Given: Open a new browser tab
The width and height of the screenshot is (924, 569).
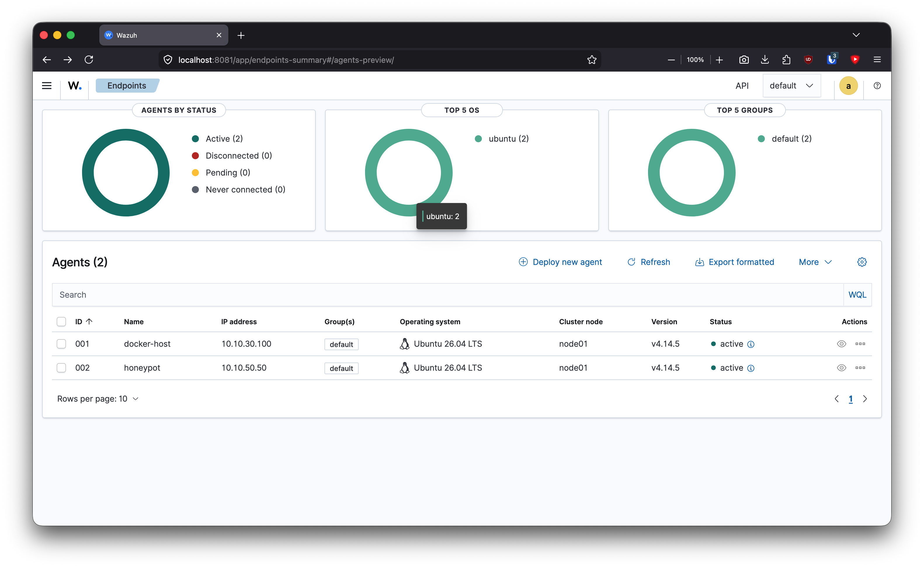Looking at the screenshot, I should 241,35.
